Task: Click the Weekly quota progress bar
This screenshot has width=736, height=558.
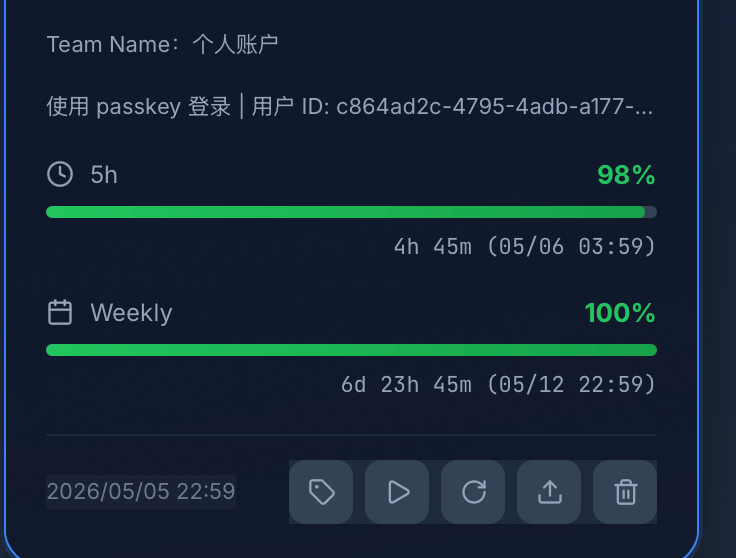Action: pos(352,350)
